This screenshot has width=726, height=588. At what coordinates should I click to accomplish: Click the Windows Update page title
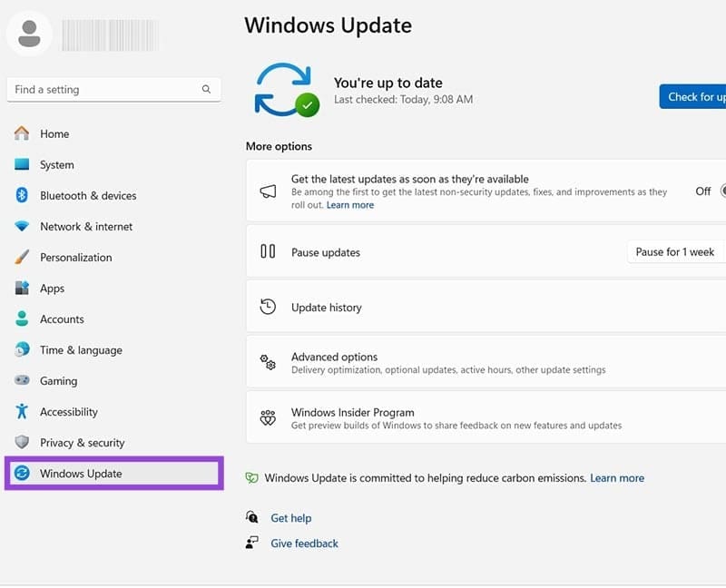coord(328,25)
